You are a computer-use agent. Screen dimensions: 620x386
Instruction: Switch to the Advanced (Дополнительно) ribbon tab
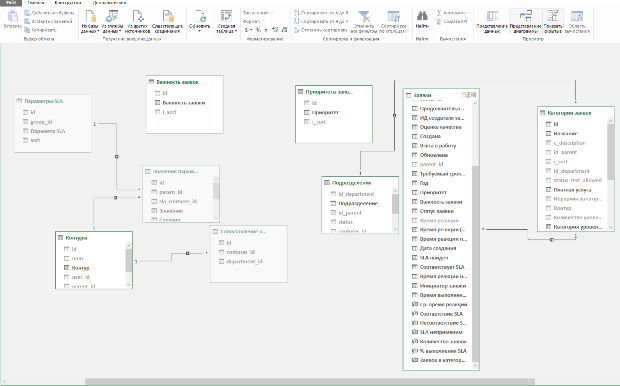coord(110,2)
